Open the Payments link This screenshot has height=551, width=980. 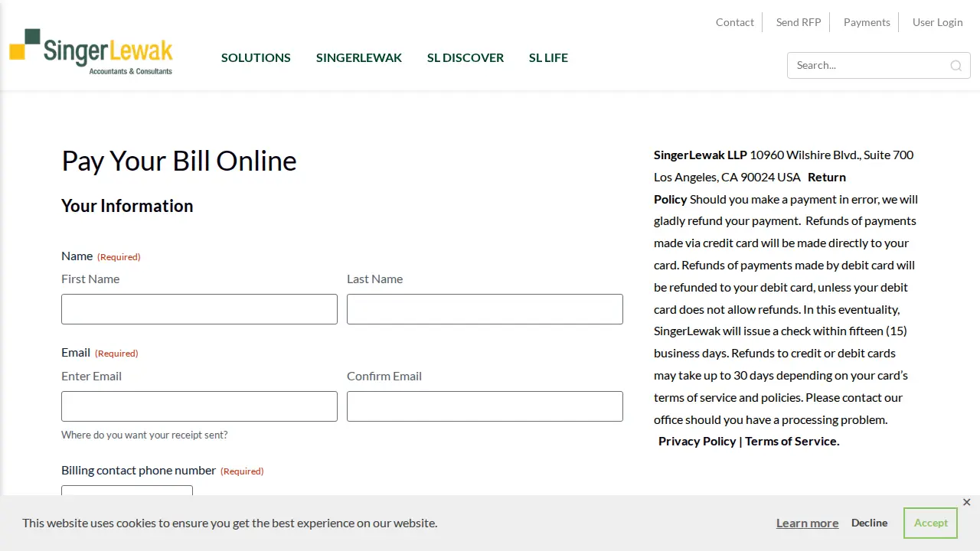tap(867, 22)
